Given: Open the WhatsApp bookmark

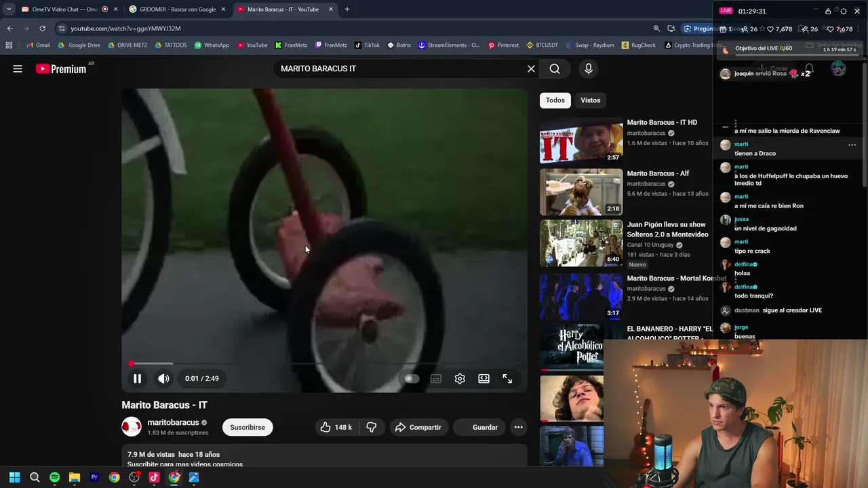Looking at the screenshot, I should click(212, 45).
